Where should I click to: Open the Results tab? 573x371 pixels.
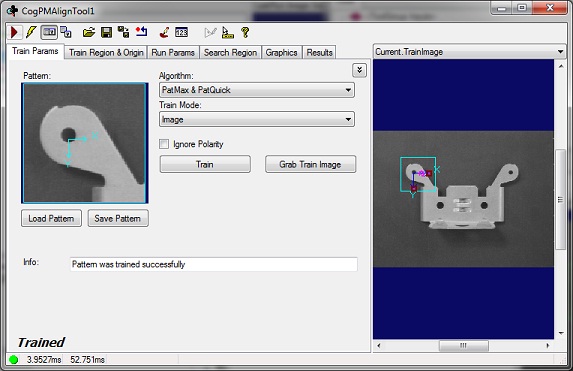tap(319, 53)
